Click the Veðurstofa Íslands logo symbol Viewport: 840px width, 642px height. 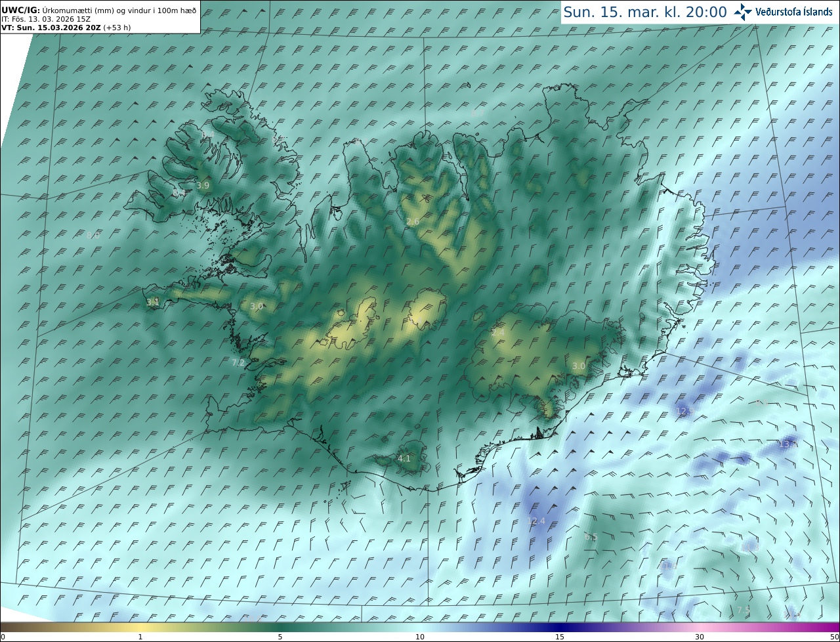coord(744,11)
